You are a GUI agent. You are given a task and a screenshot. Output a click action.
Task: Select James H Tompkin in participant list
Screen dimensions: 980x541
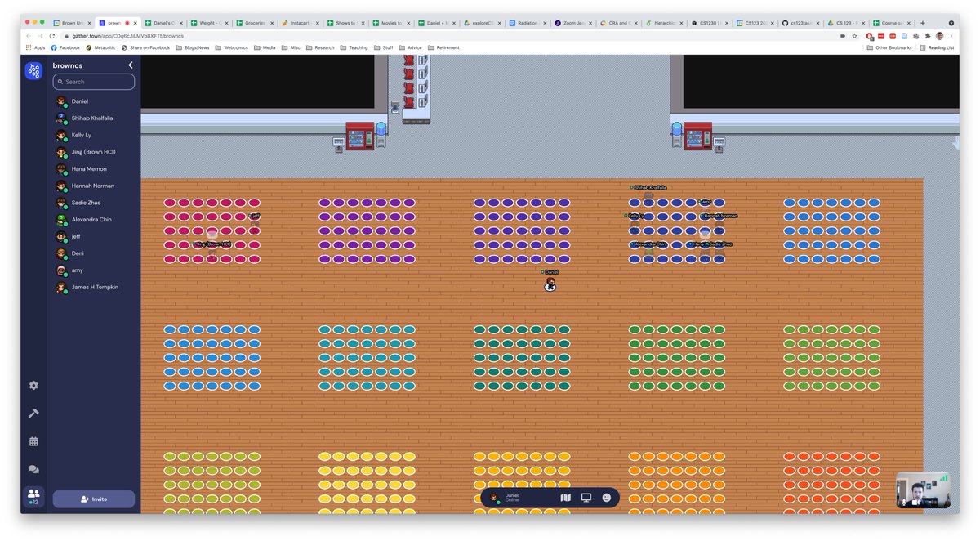point(94,287)
